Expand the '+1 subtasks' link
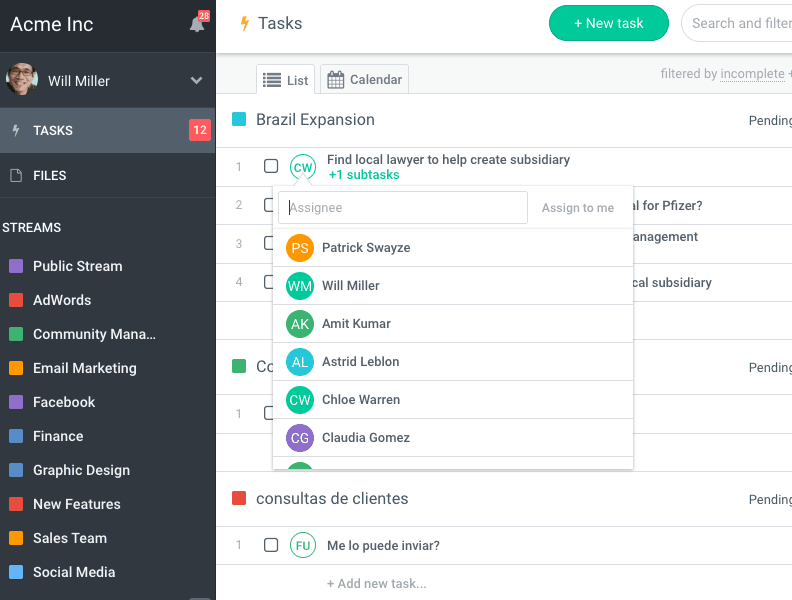792x600 pixels. point(363,175)
